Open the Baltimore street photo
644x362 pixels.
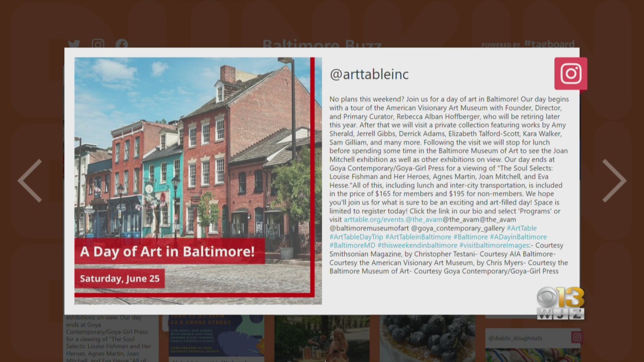(198, 180)
